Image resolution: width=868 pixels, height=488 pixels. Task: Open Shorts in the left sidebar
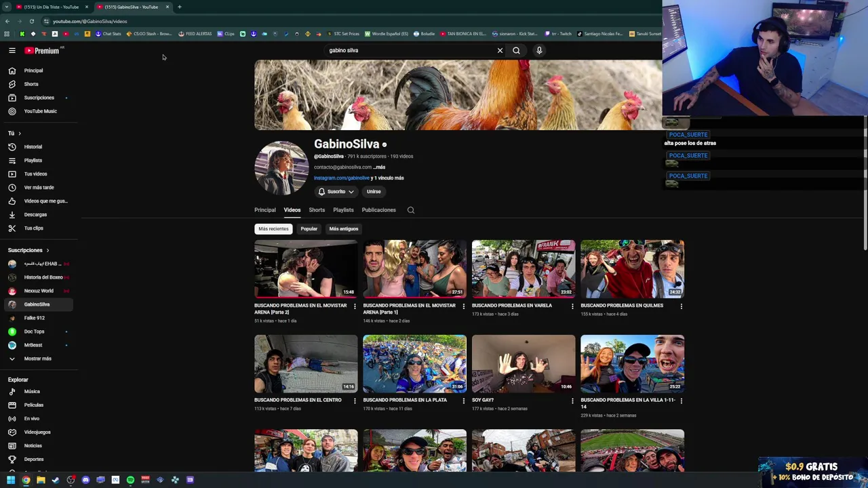tap(38, 84)
